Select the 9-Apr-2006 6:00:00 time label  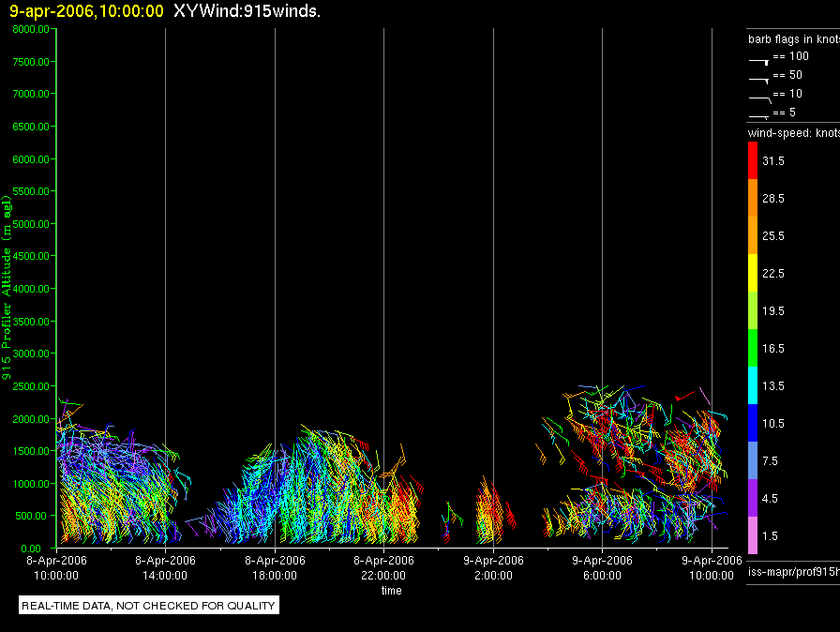[602, 566]
